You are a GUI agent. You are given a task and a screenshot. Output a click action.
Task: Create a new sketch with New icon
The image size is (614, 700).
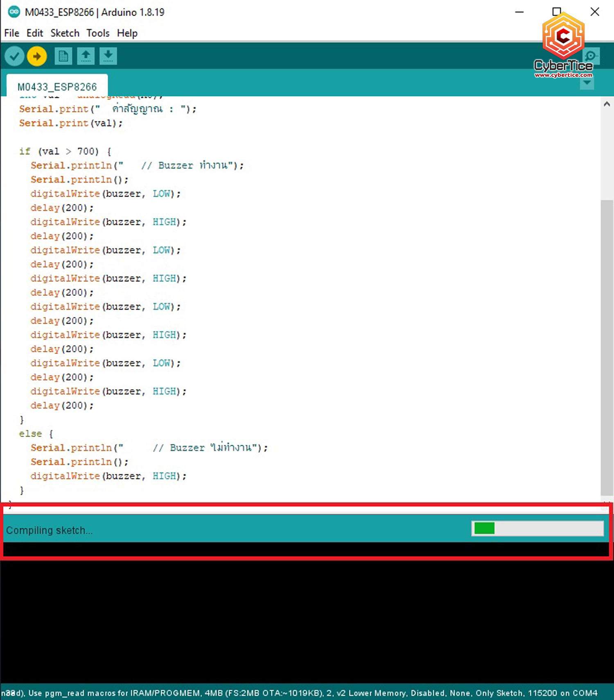click(x=63, y=56)
